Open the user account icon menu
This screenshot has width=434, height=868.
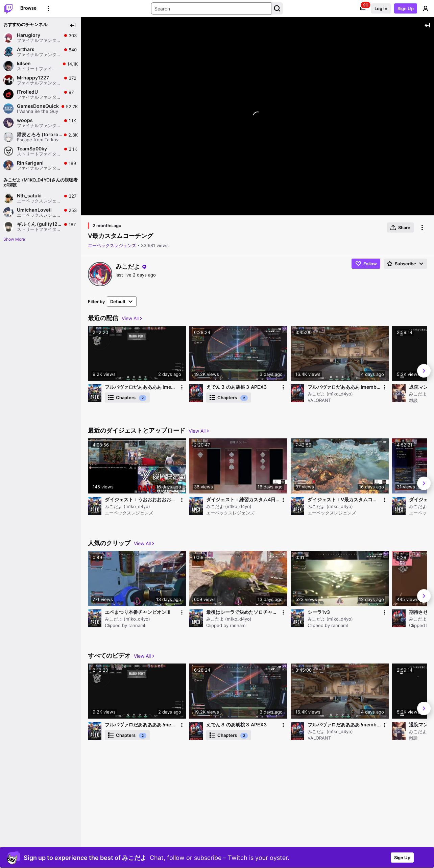(x=426, y=8)
